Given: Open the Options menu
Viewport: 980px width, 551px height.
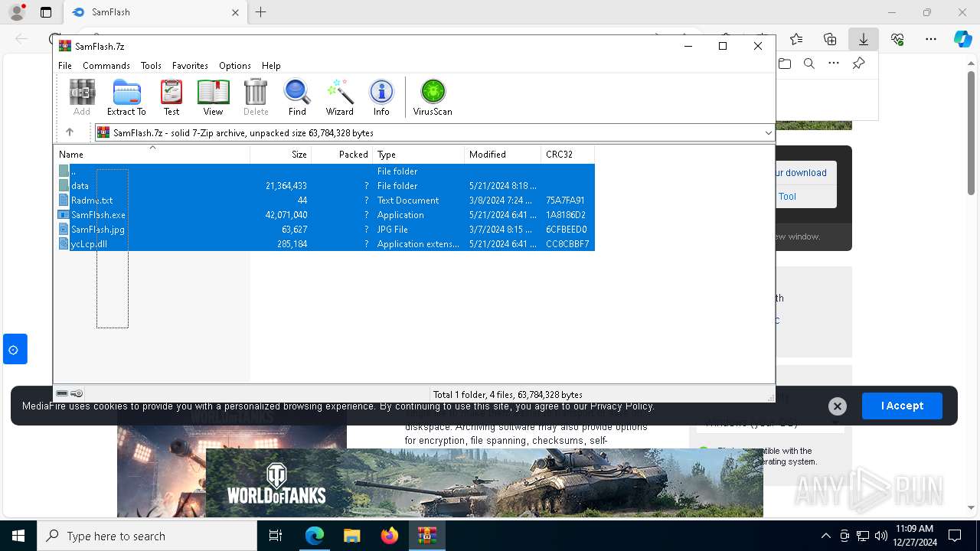Looking at the screenshot, I should pos(235,66).
